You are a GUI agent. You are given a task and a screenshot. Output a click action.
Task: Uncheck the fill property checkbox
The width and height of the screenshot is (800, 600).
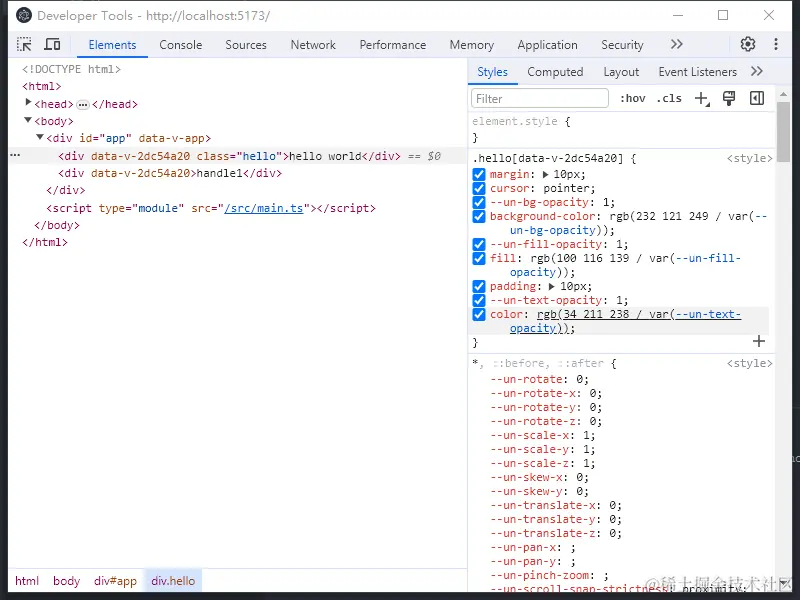click(479, 258)
